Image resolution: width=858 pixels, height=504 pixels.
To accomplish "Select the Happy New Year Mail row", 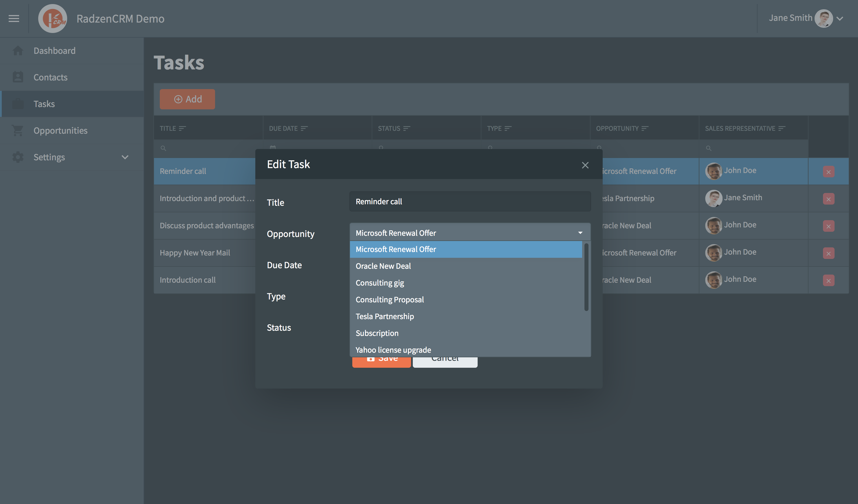I will point(195,253).
